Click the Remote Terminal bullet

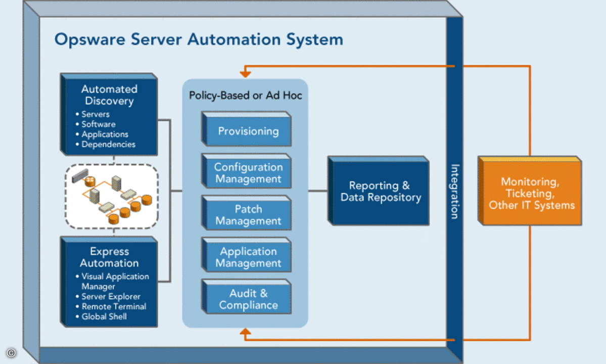coord(111,307)
